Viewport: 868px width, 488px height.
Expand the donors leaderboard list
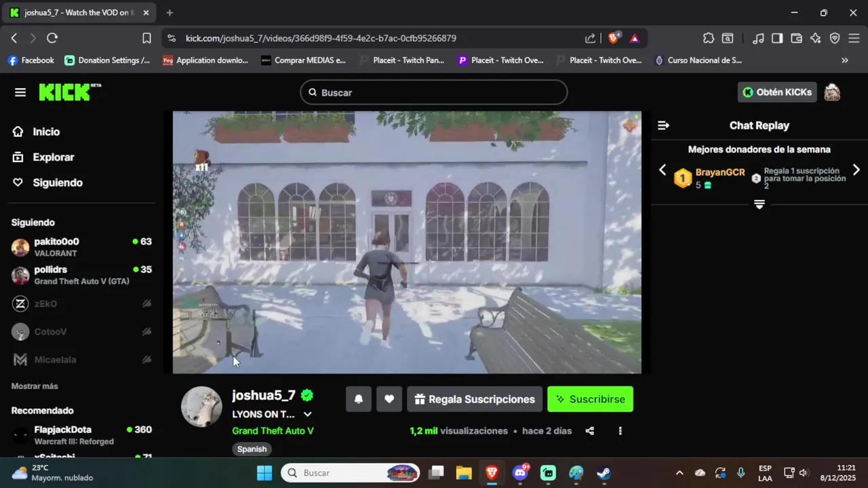pyautogui.click(x=759, y=204)
